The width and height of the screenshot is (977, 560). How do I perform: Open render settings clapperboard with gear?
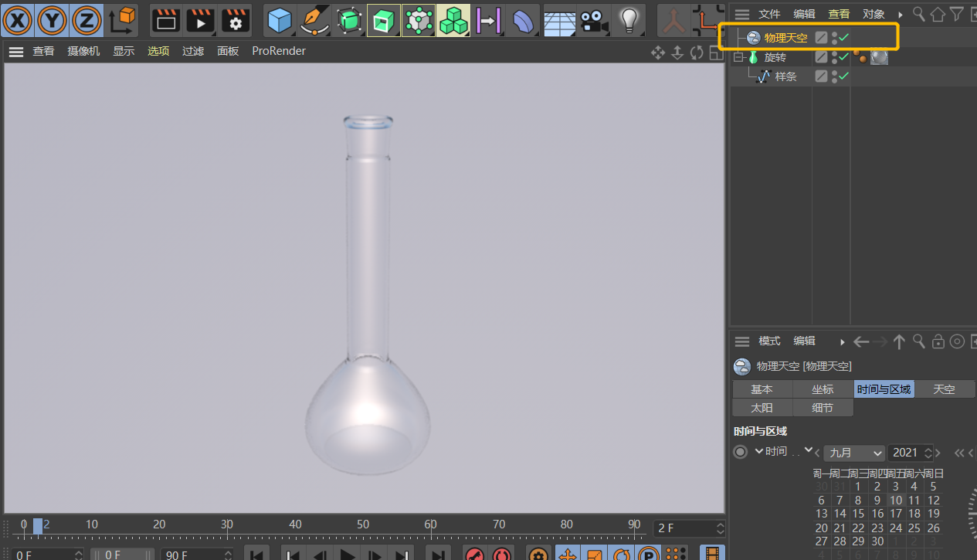tap(235, 20)
